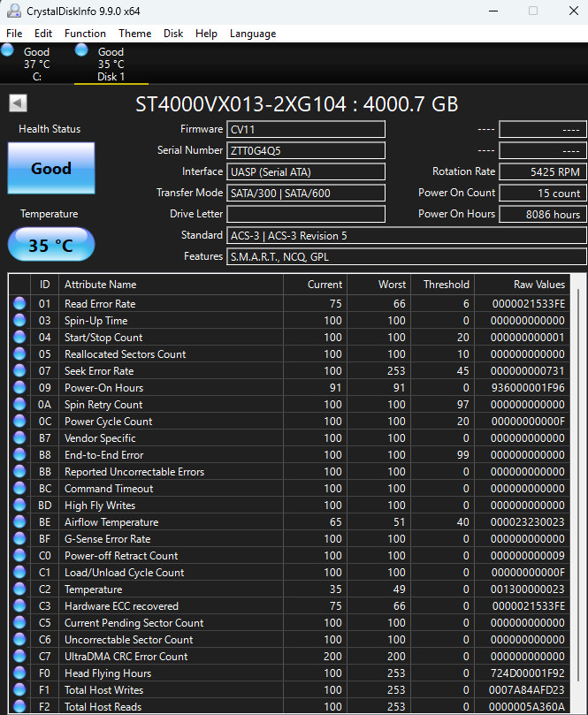Click status orb for Power Cycle Count row
Viewport: 588px width, 715px height.
pyautogui.click(x=19, y=421)
